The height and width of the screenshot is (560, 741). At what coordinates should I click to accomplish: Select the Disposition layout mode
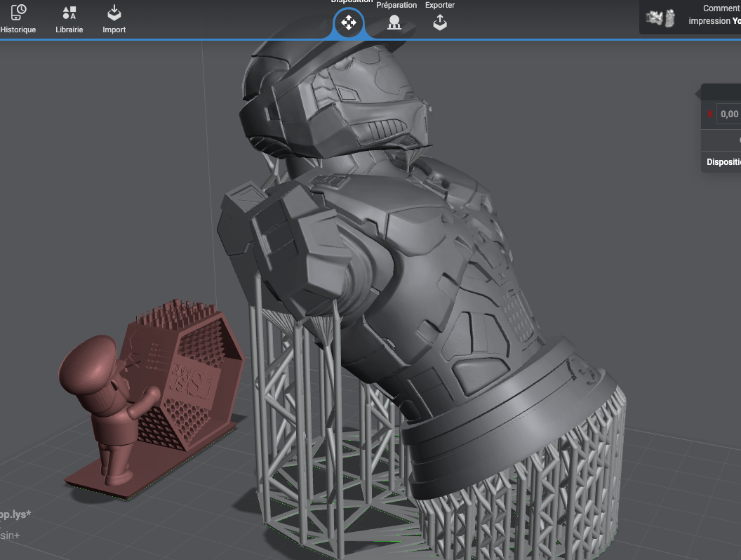(348, 22)
